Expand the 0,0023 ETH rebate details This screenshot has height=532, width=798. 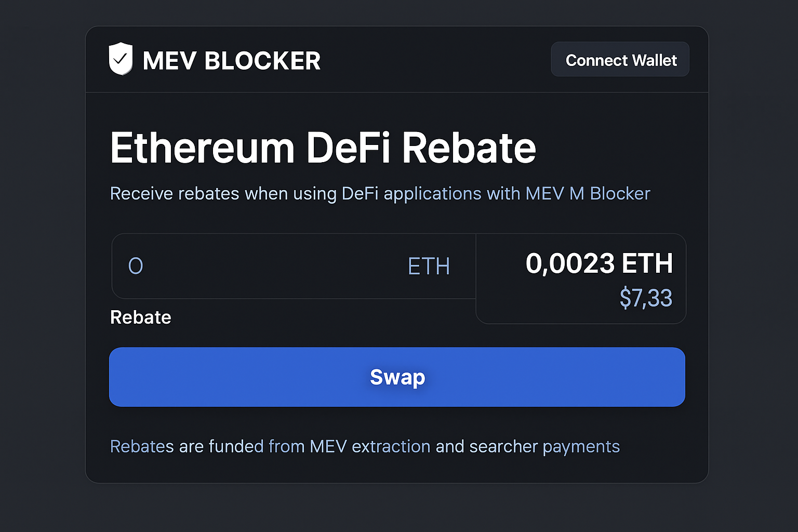[600, 263]
